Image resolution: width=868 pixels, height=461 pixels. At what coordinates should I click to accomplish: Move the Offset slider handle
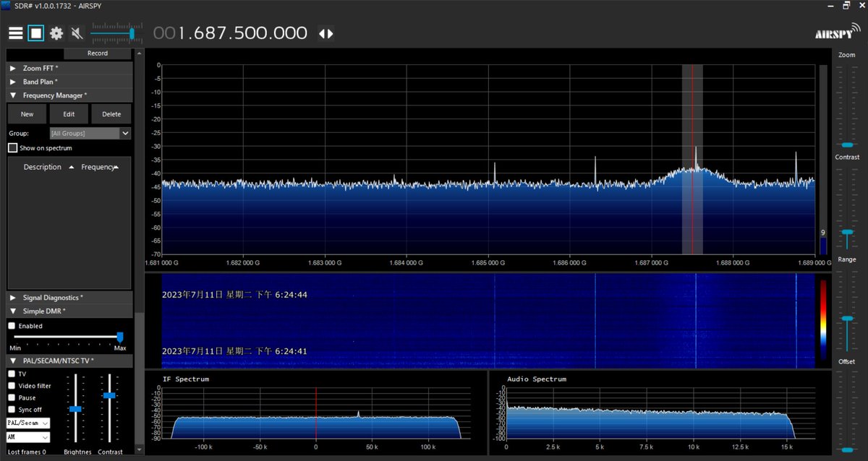(x=846, y=449)
